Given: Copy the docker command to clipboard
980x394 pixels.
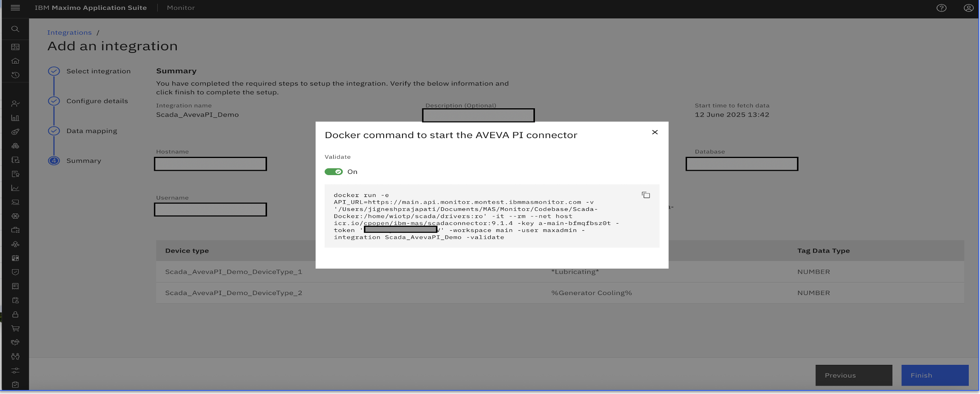Looking at the screenshot, I should click(x=646, y=195).
